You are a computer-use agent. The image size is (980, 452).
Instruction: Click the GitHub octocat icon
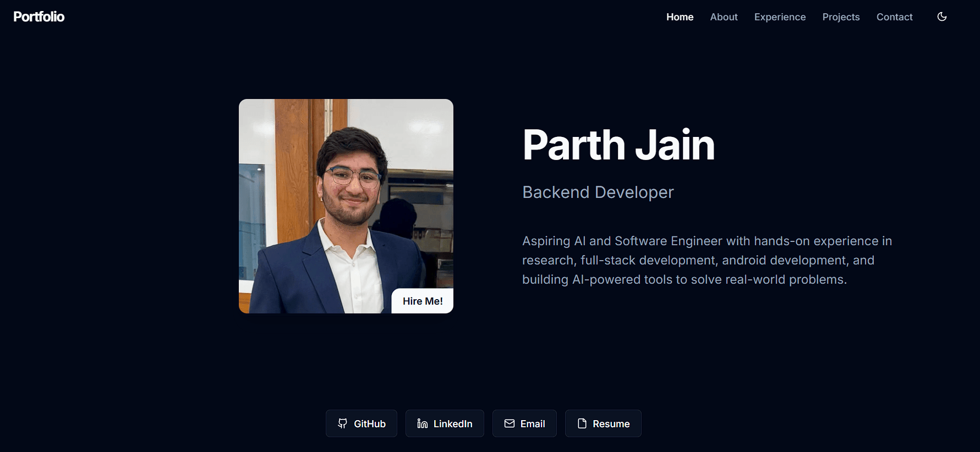(342, 423)
